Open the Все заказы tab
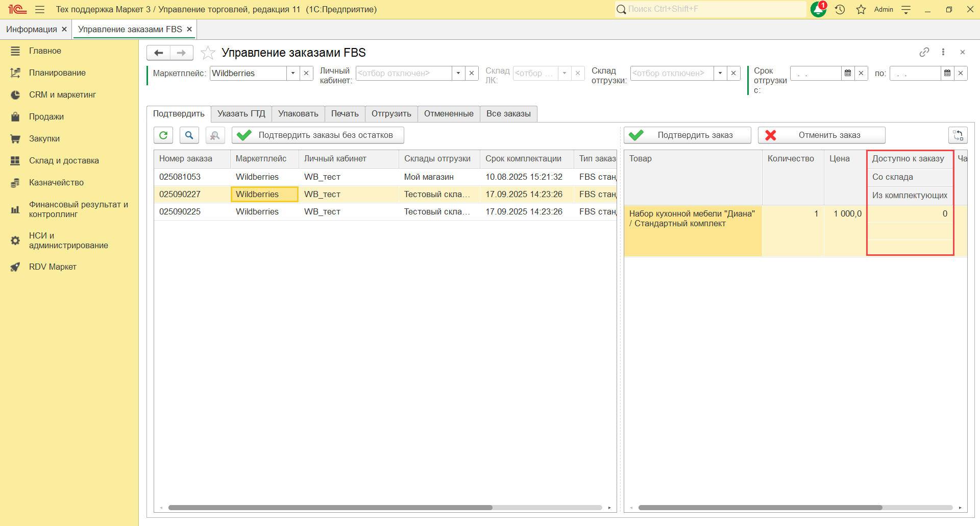The height and width of the screenshot is (526, 980). point(508,113)
